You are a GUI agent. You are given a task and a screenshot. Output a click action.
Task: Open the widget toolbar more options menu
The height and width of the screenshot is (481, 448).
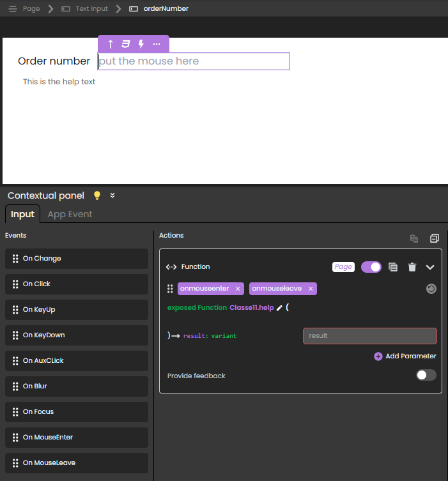[x=157, y=44]
